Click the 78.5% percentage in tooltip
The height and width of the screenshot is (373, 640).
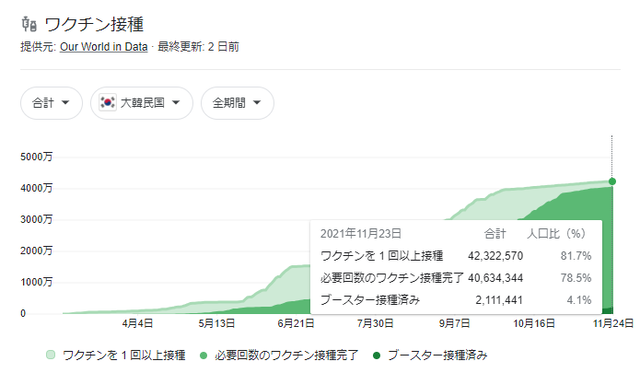576,278
